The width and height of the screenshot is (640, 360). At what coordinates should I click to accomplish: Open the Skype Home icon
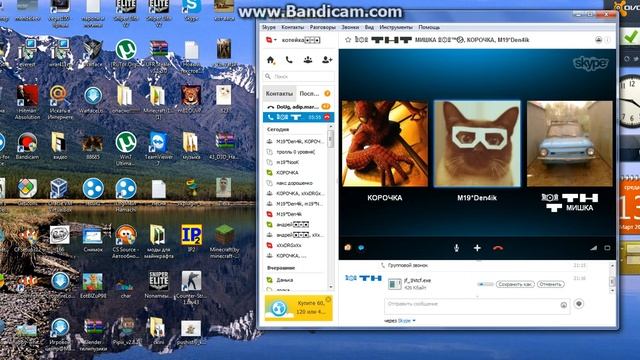click(x=270, y=60)
